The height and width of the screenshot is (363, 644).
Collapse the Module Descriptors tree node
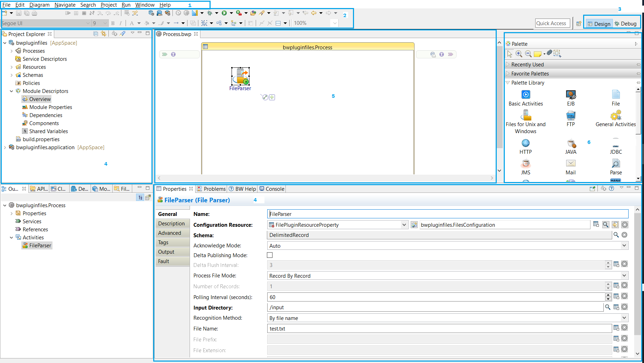pos(12,91)
